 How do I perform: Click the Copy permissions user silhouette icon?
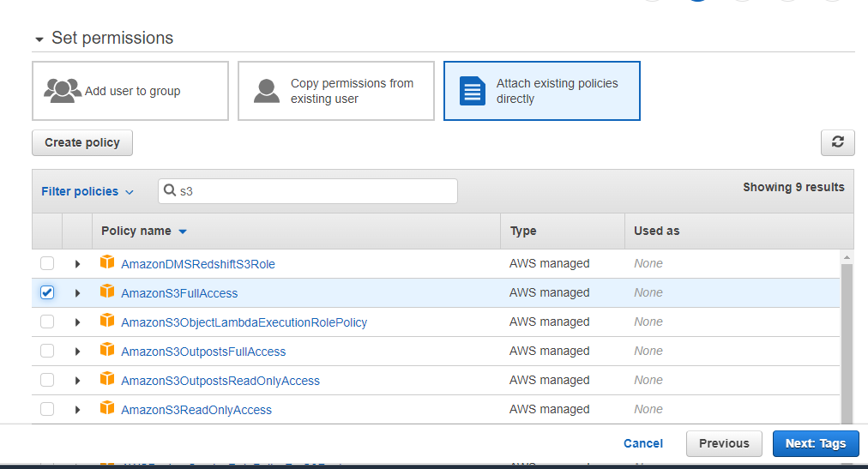267,91
